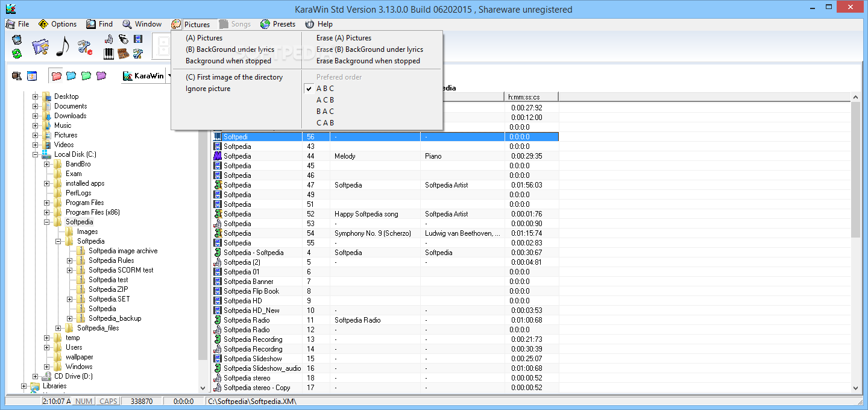Expand the Downloads tree node
868x410 pixels.
click(36, 116)
